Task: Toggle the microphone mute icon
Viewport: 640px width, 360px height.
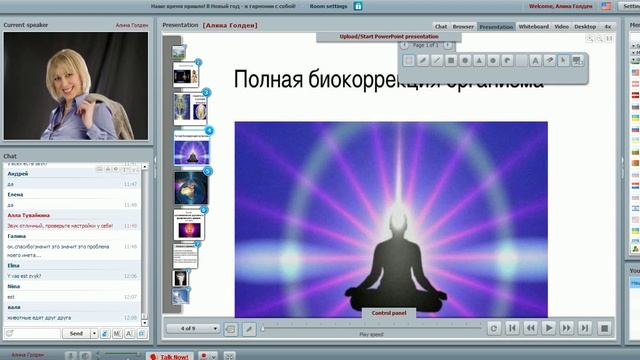Action: click(x=71, y=356)
